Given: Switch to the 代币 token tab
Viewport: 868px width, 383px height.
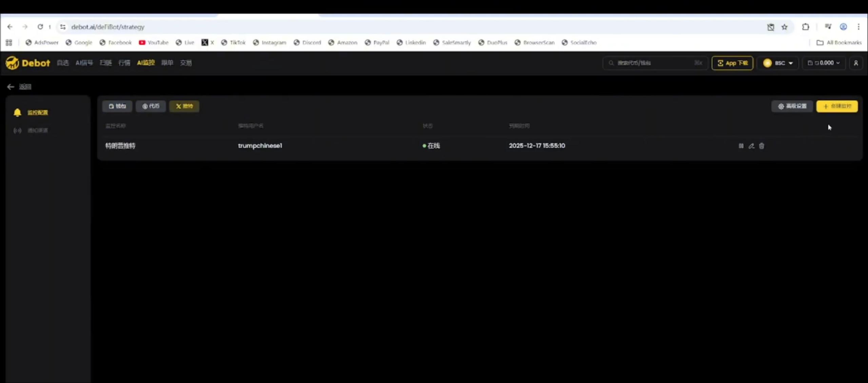Looking at the screenshot, I should point(151,106).
